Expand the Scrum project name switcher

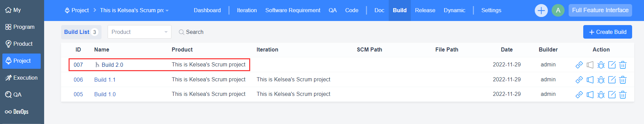point(134,11)
